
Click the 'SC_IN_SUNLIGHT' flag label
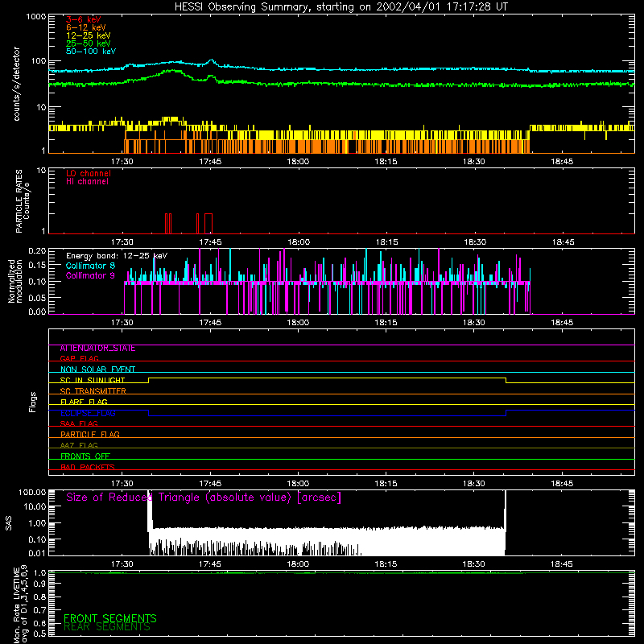93,380
